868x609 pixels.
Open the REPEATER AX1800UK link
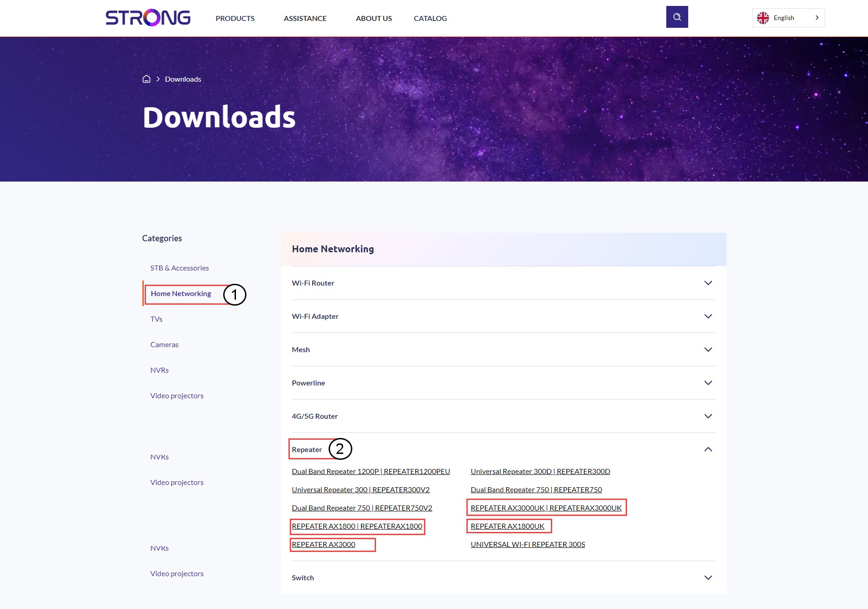tap(507, 526)
